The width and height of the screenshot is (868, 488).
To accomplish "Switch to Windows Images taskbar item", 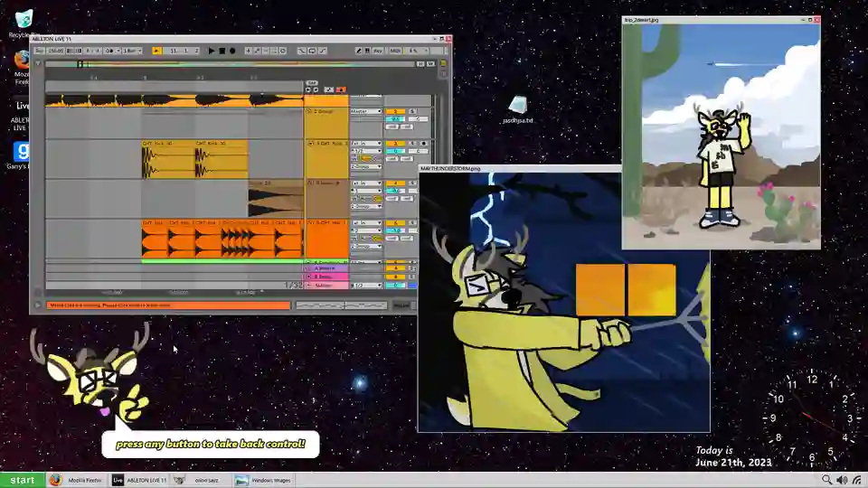I will [263, 480].
